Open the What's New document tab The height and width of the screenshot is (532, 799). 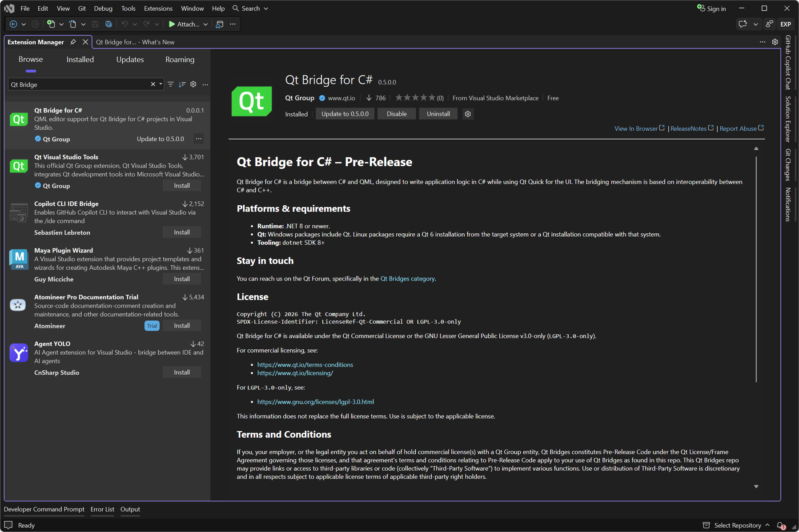coord(135,42)
